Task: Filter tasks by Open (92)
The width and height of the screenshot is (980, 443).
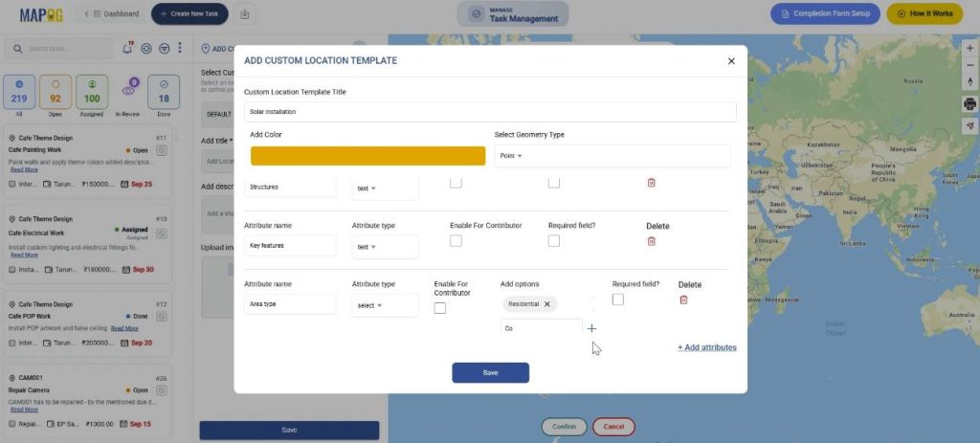Action: tap(56, 92)
